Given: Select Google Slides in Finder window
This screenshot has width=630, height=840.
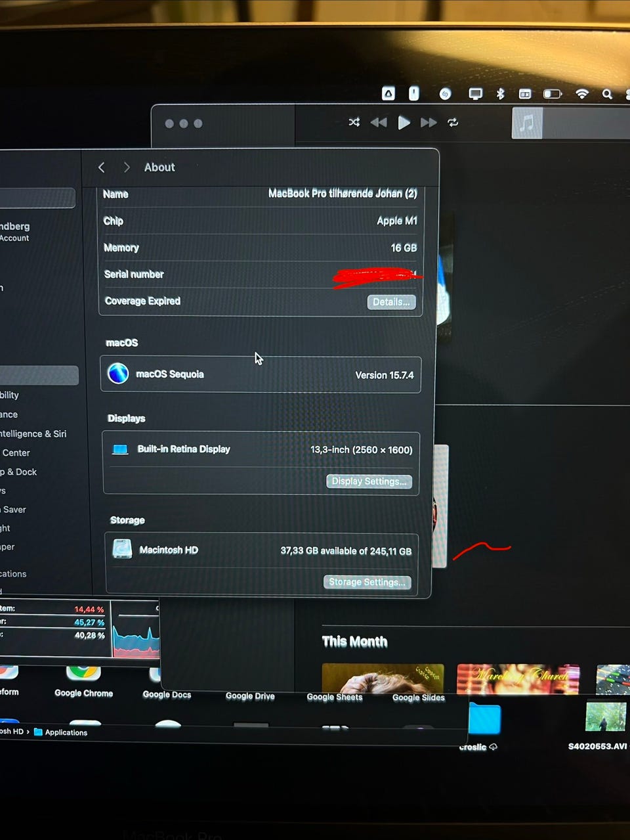Looking at the screenshot, I should point(419,697).
